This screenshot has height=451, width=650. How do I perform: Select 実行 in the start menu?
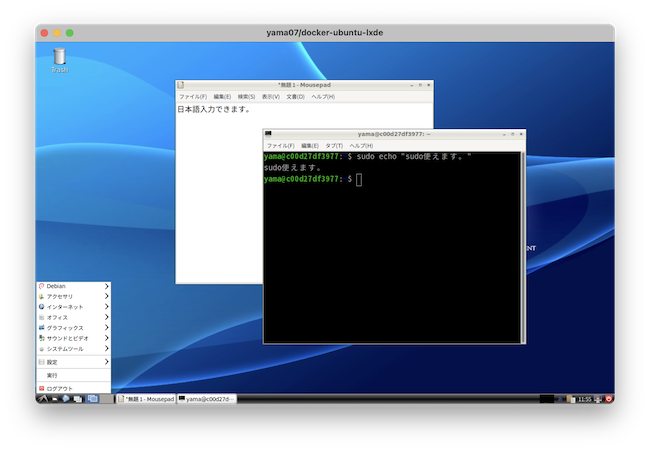point(73,375)
